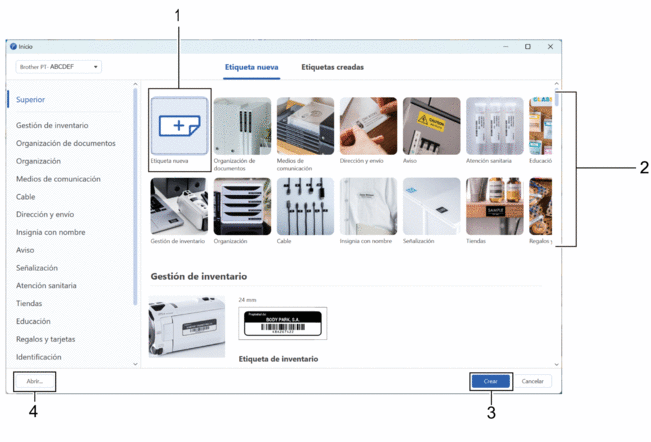
Task: Choose the Gestión de inventario tile
Action: click(x=179, y=206)
